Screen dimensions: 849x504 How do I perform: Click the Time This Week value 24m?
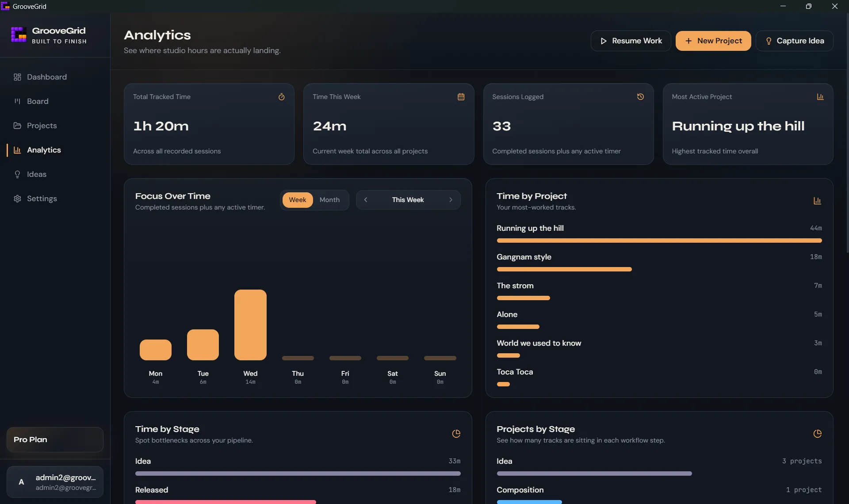pos(329,126)
